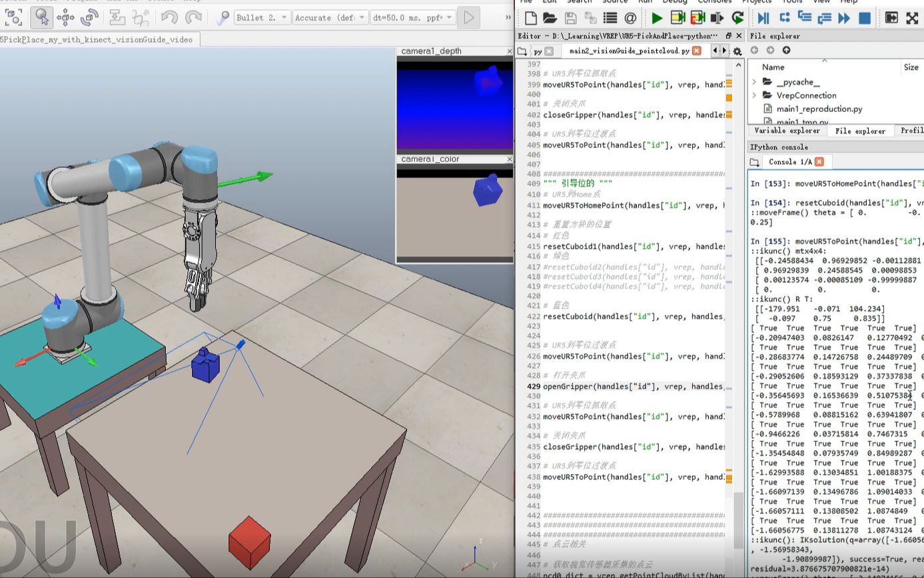Click the V-REP undo arrow

coord(169,17)
